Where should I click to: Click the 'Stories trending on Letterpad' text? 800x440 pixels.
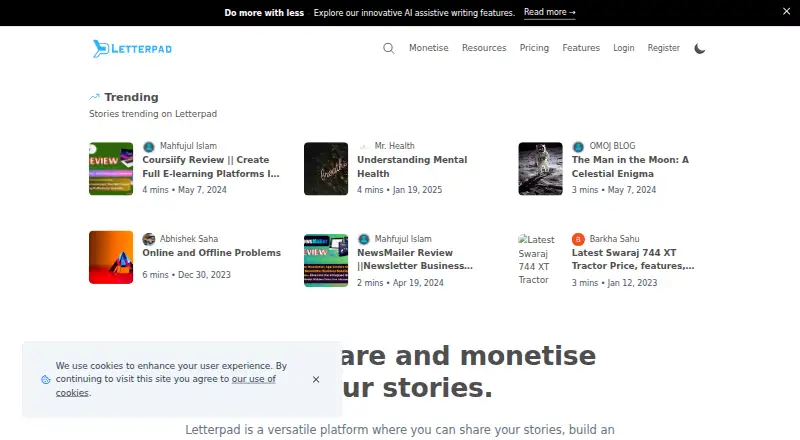pos(153,114)
